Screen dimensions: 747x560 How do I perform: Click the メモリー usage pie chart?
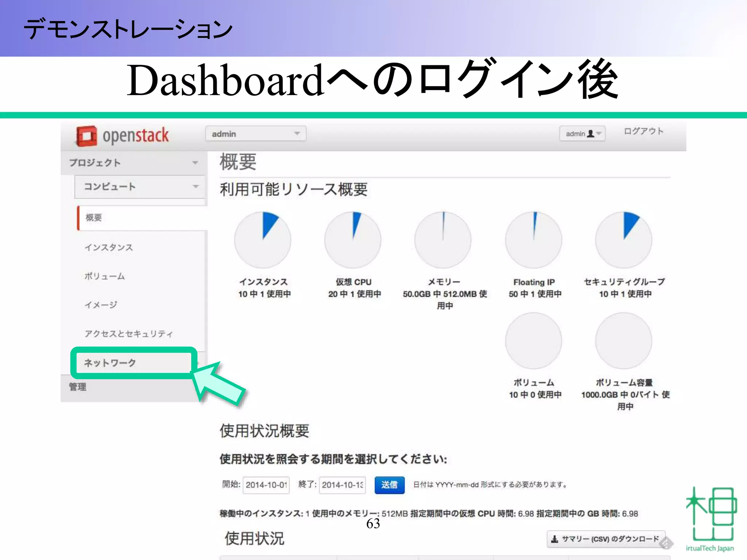(x=443, y=240)
